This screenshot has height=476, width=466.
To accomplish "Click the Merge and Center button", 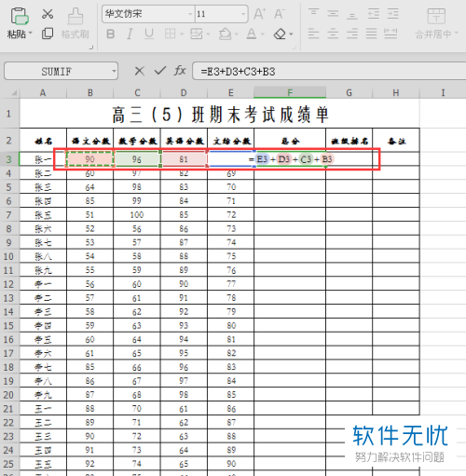I will pyautogui.click(x=436, y=23).
